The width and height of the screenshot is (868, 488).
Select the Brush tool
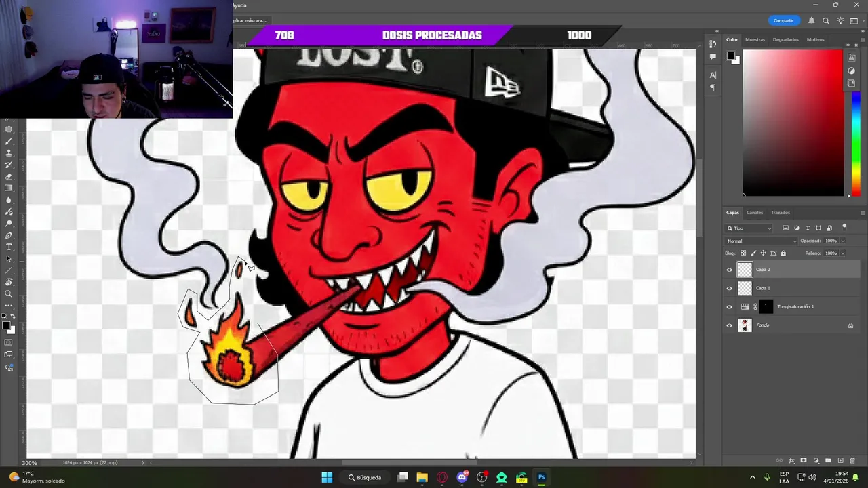point(9,141)
